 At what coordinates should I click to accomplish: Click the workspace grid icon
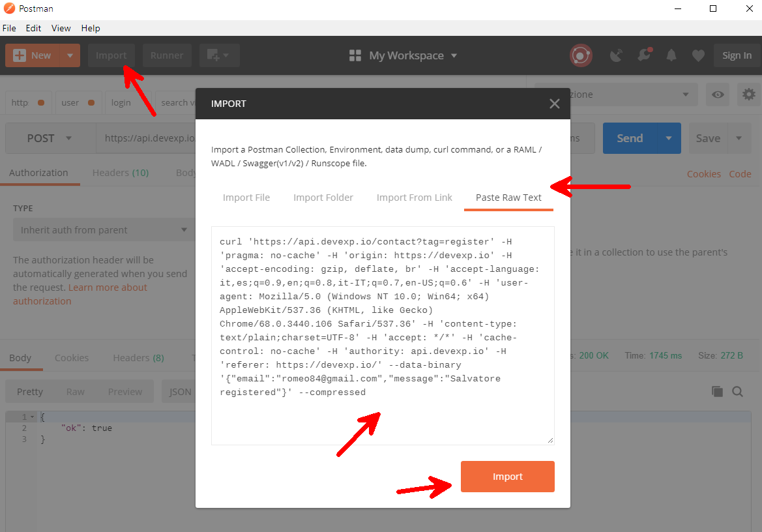coord(355,55)
